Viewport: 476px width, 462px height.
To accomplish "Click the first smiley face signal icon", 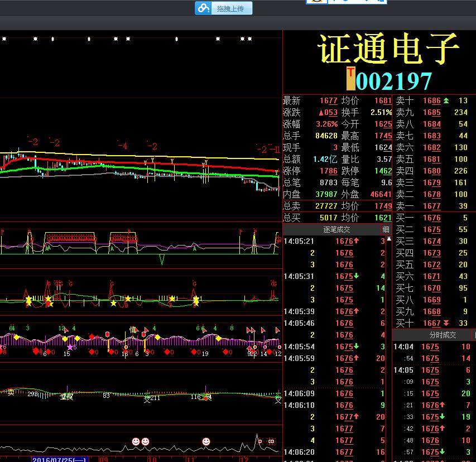I will coord(136,441).
